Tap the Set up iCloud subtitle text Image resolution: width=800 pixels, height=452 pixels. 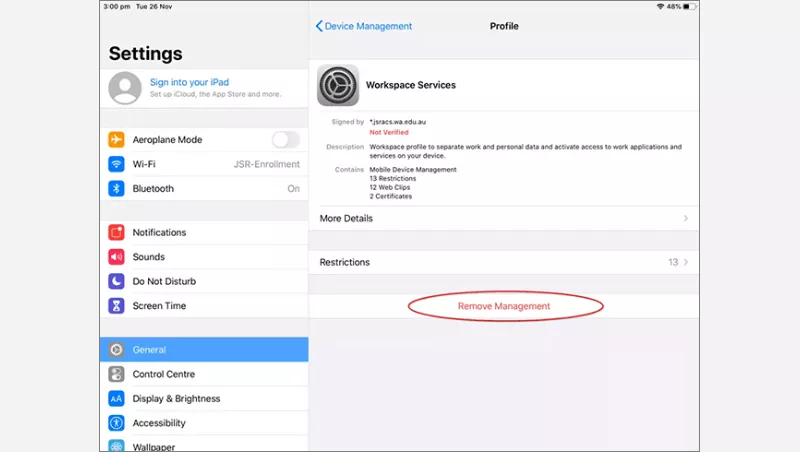pos(215,94)
